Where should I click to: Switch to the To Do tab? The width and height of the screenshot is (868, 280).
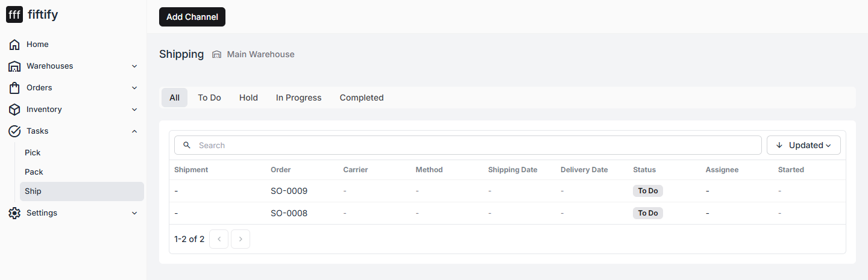(x=209, y=98)
